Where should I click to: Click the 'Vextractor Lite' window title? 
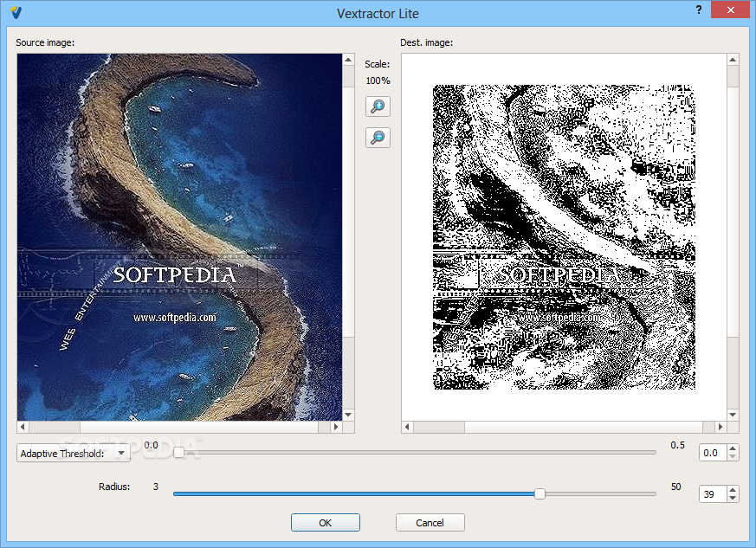pyautogui.click(x=378, y=14)
